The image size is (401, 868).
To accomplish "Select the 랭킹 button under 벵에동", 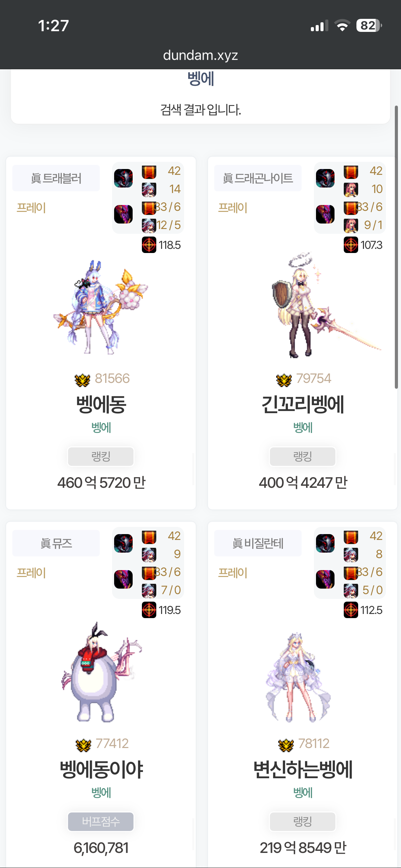I will coord(101,457).
